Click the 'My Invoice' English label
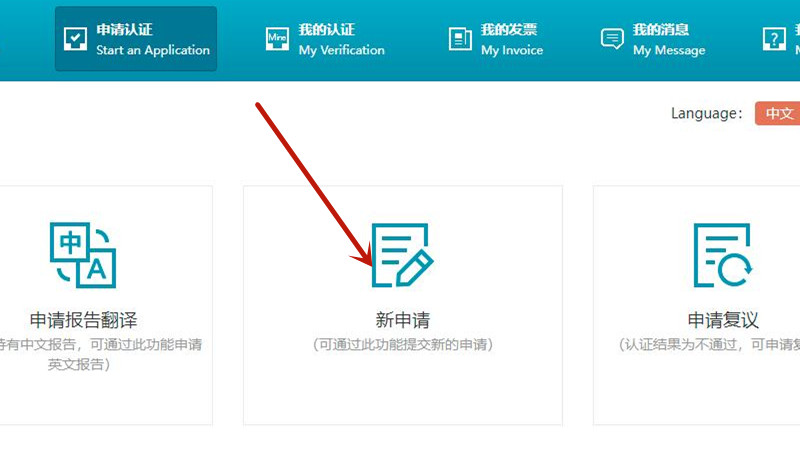This screenshot has width=800, height=450. coord(511,50)
